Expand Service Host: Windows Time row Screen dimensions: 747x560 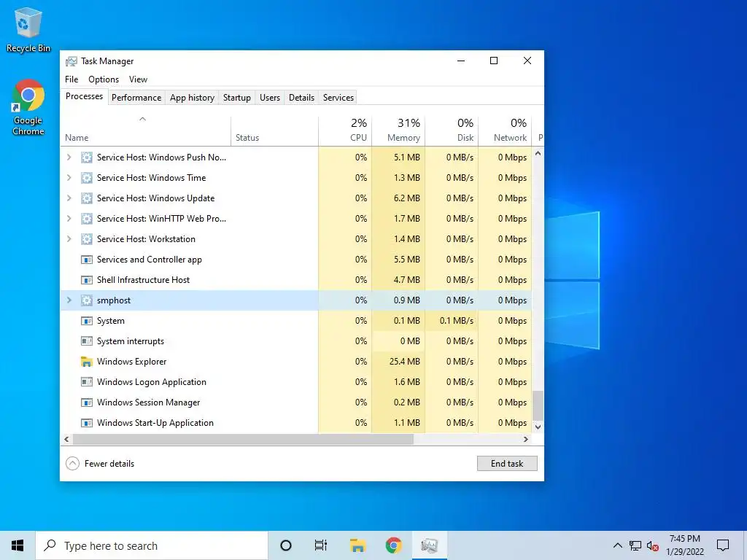point(69,178)
